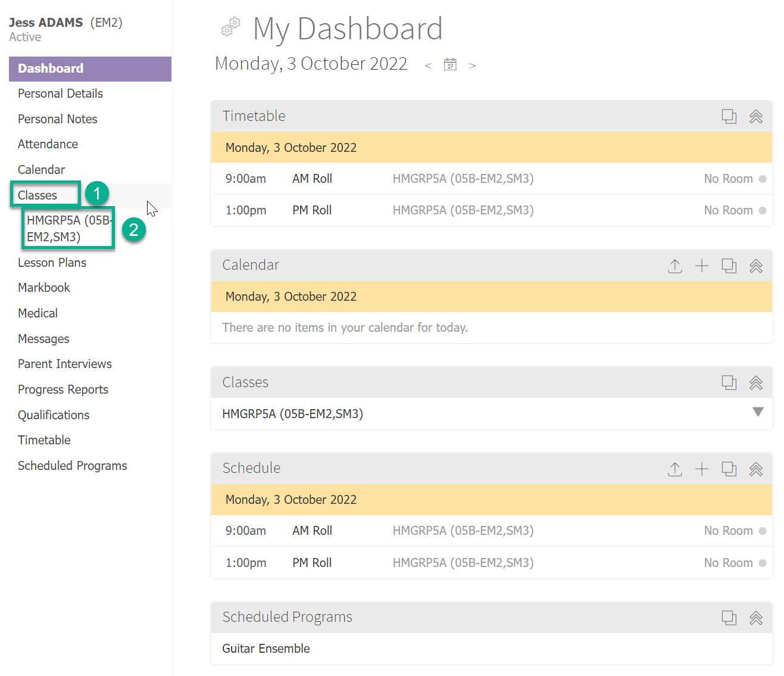Collapse the Scheduled Programs panel chevron

[x=756, y=618]
